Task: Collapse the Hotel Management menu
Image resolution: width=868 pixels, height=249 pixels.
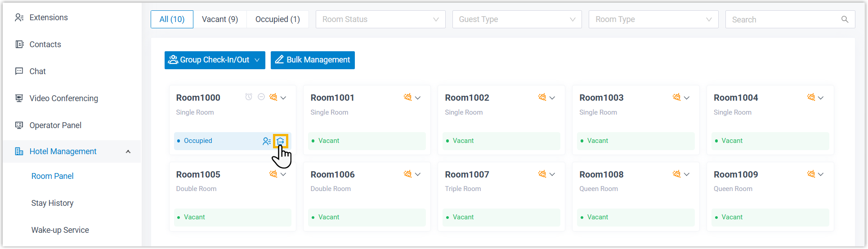Action: (128, 151)
